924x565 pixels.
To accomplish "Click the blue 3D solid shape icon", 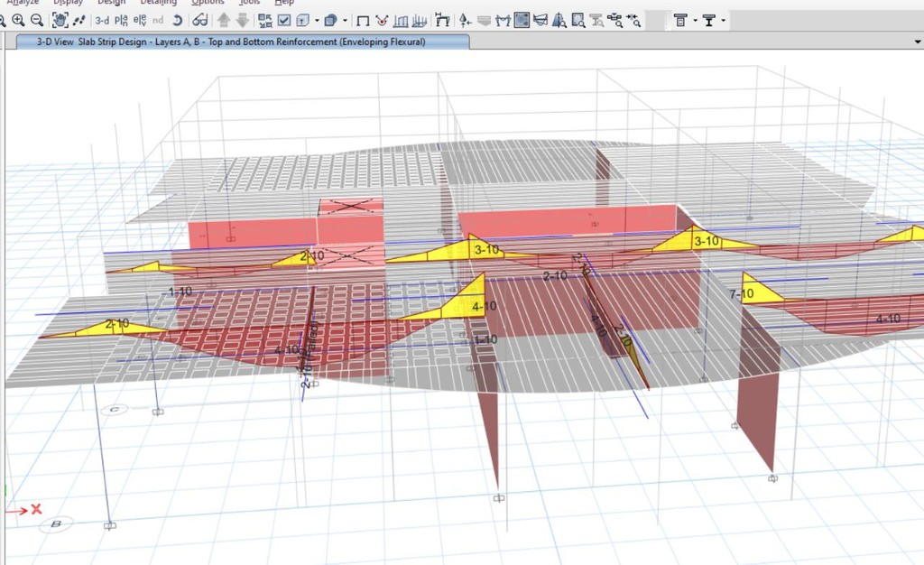I will click(330, 21).
